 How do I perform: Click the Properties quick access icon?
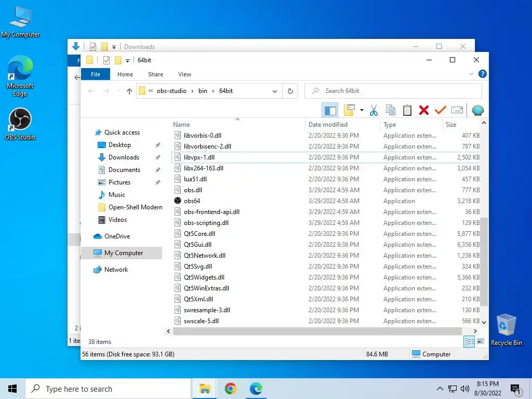(107, 60)
